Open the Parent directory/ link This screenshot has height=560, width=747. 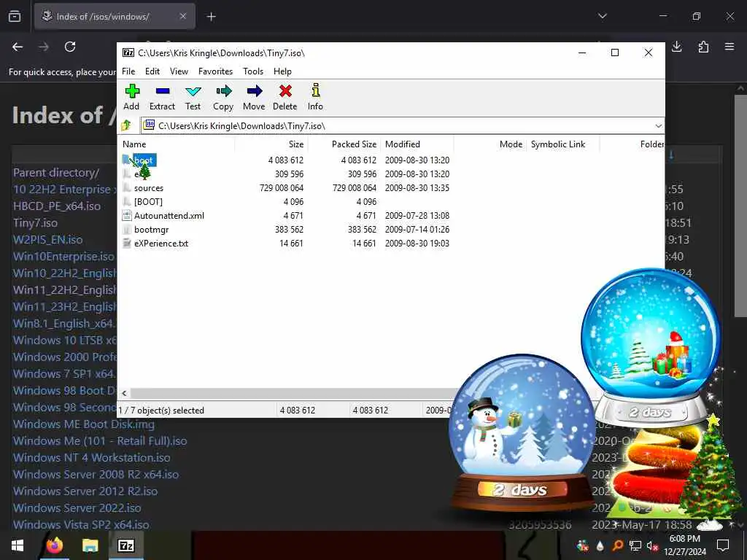click(x=56, y=172)
